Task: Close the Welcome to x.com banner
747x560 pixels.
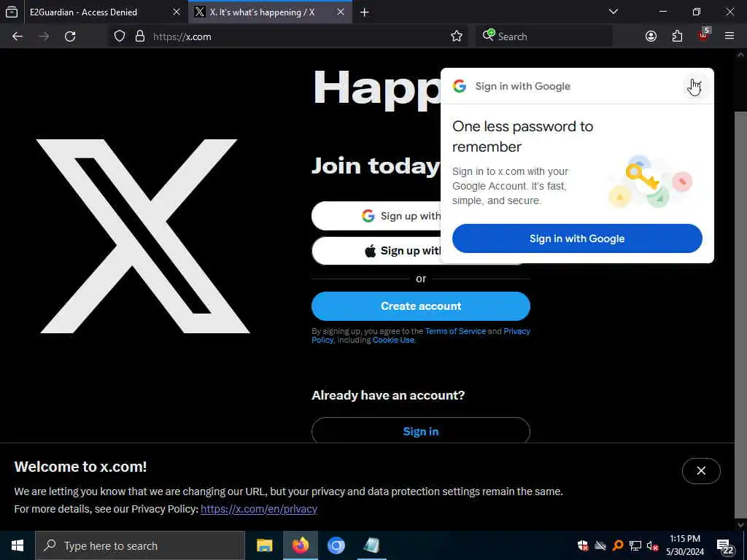Action: (701, 470)
